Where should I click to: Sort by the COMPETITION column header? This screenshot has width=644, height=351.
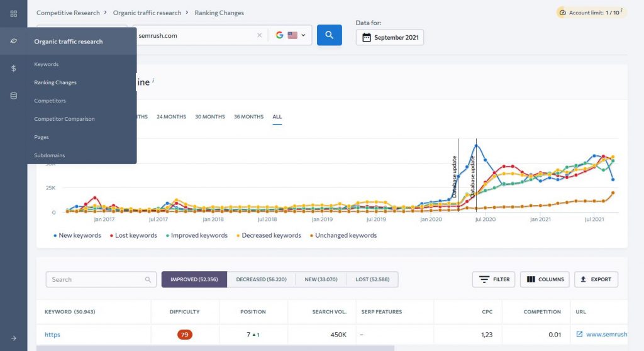(x=542, y=312)
